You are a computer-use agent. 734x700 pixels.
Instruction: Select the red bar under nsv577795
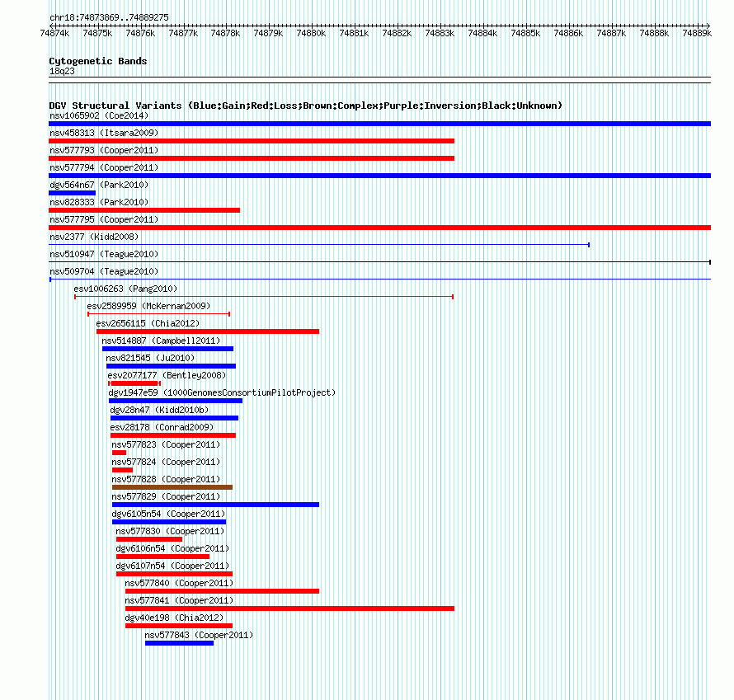pyautogui.click(x=379, y=228)
